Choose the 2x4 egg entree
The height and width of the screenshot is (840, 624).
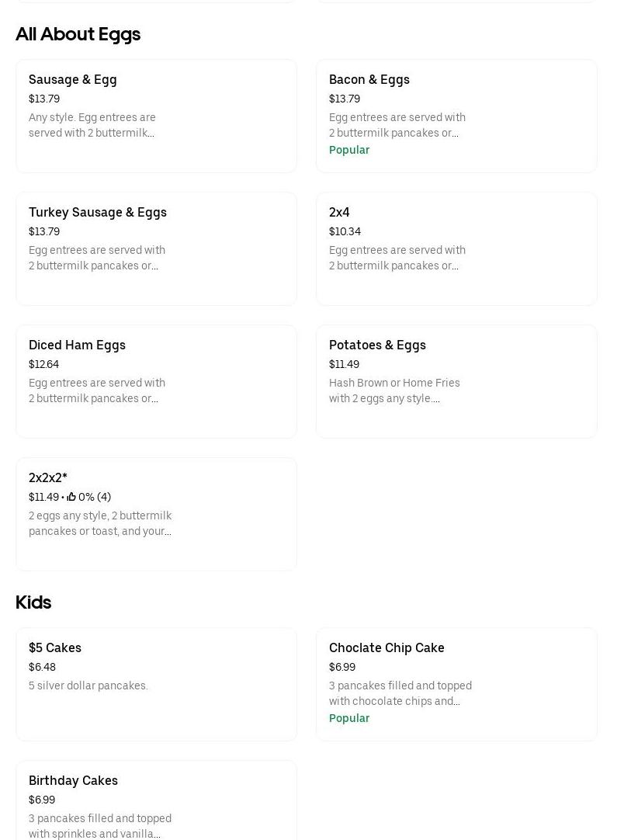point(339,212)
